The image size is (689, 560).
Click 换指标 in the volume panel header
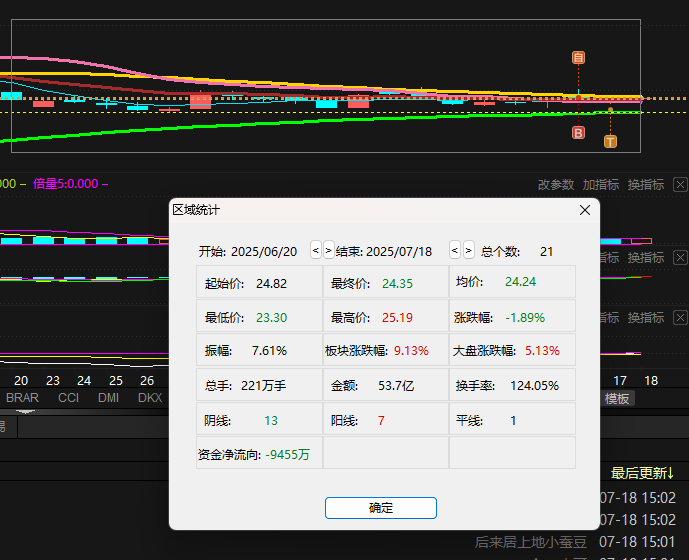(x=645, y=185)
